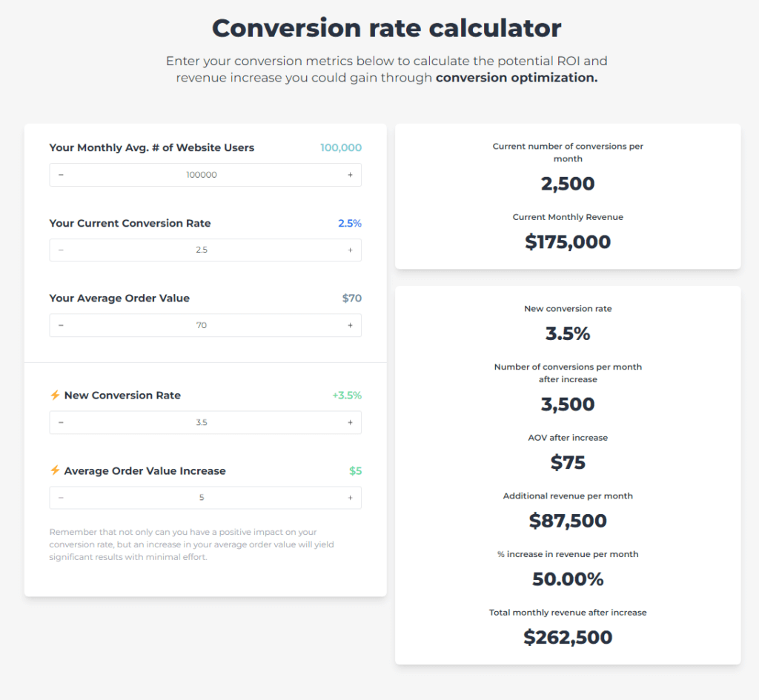Screen dimensions: 759x700
Task: Increase Average Order Value with plus
Action: pyautogui.click(x=350, y=325)
